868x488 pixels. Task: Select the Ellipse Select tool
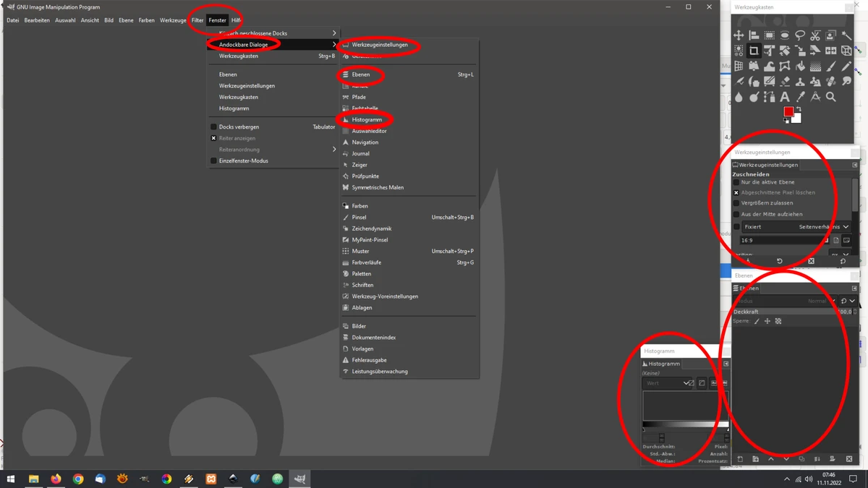coord(785,35)
